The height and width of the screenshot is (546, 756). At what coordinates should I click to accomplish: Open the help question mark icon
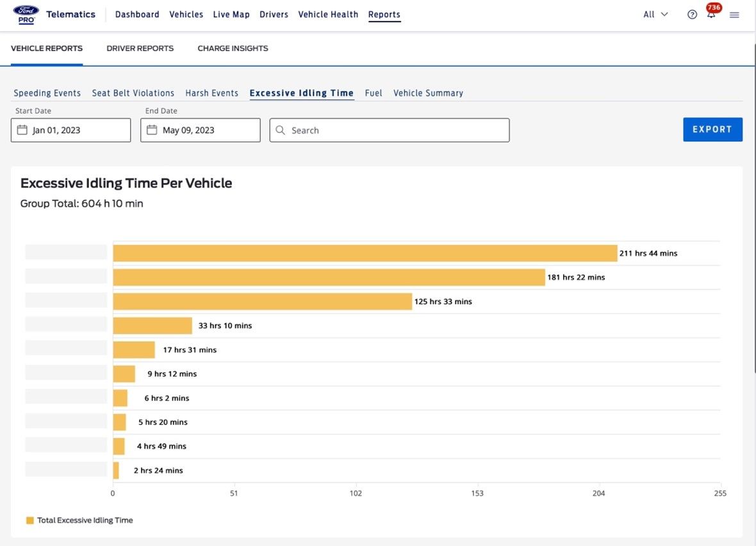pyautogui.click(x=692, y=15)
